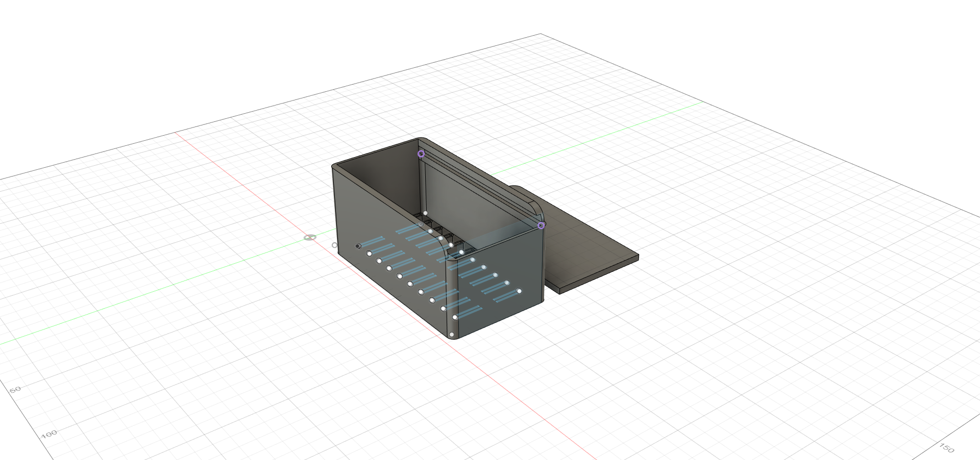Click the lowest white sketch point near the bottom corner

tap(452, 334)
